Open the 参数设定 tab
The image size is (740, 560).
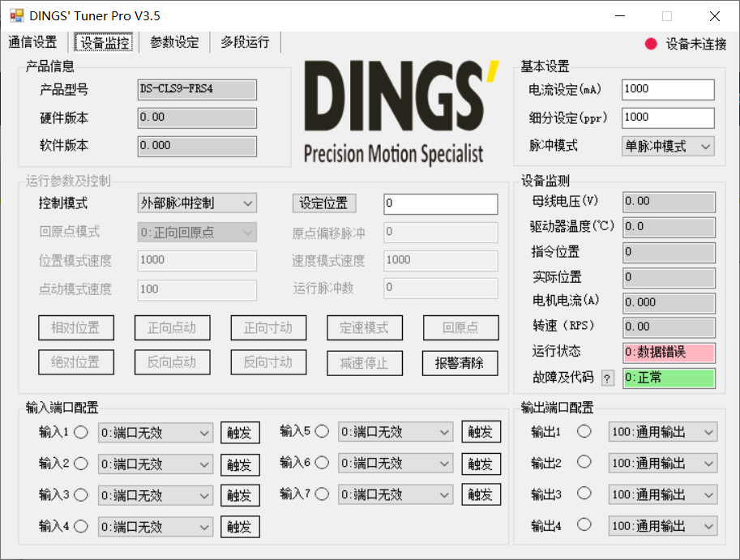pos(174,42)
